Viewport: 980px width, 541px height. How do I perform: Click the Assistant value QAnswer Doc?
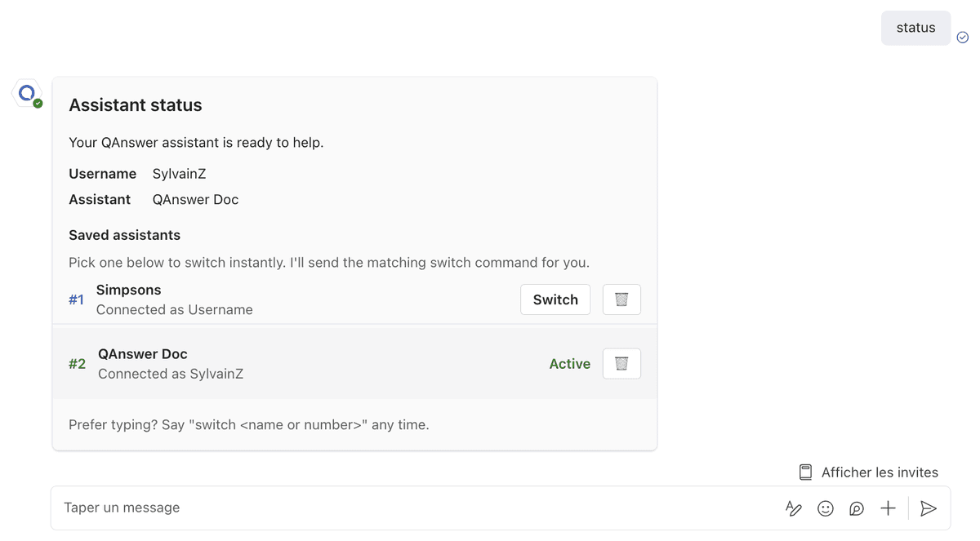[x=195, y=199]
